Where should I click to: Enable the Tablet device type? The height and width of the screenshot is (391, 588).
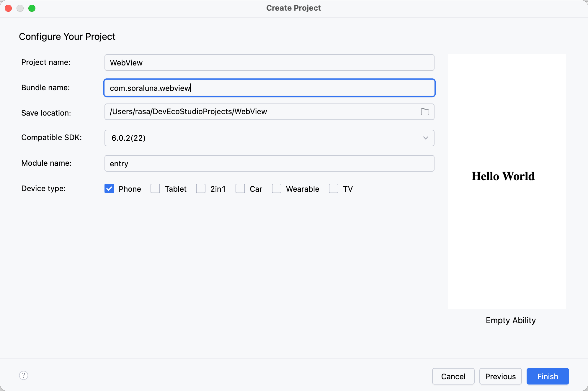pos(155,188)
